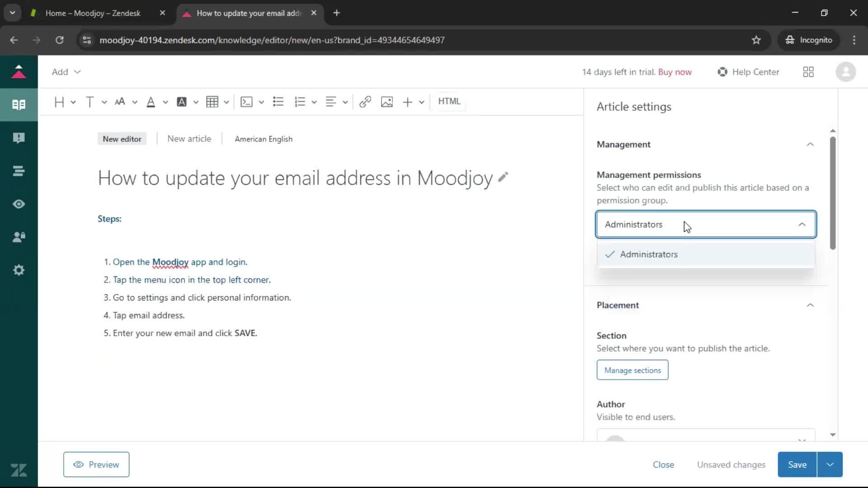Click the plus insert icon in toolbar
Viewport: 868px width, 488px height.
(408, 102)
